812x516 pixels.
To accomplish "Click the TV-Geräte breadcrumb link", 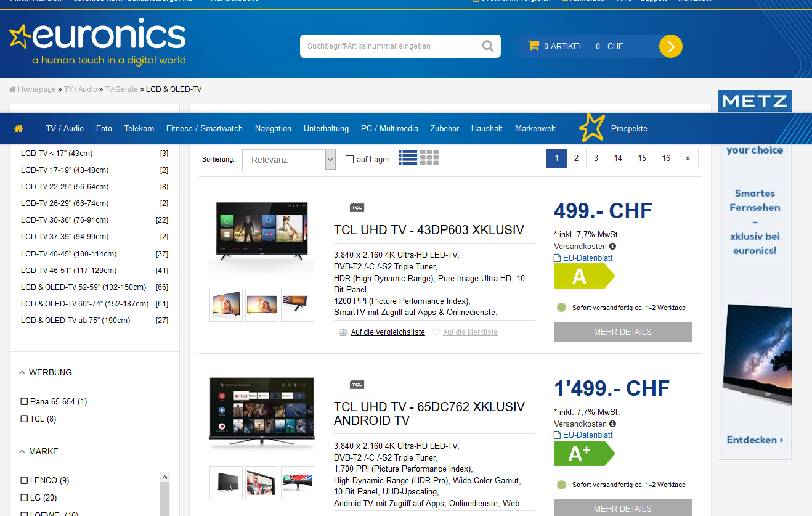I will tap(121, 89).
